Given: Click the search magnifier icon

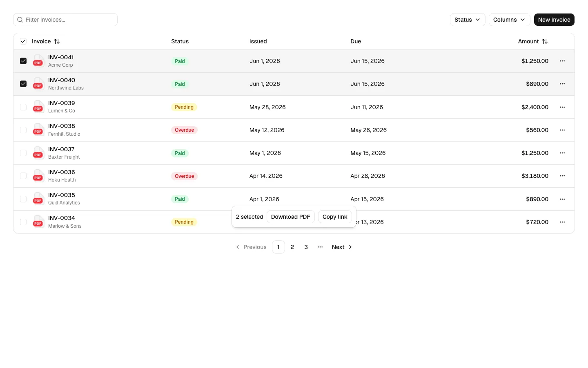Looking at the screenshot, I should tap(20, 20).
